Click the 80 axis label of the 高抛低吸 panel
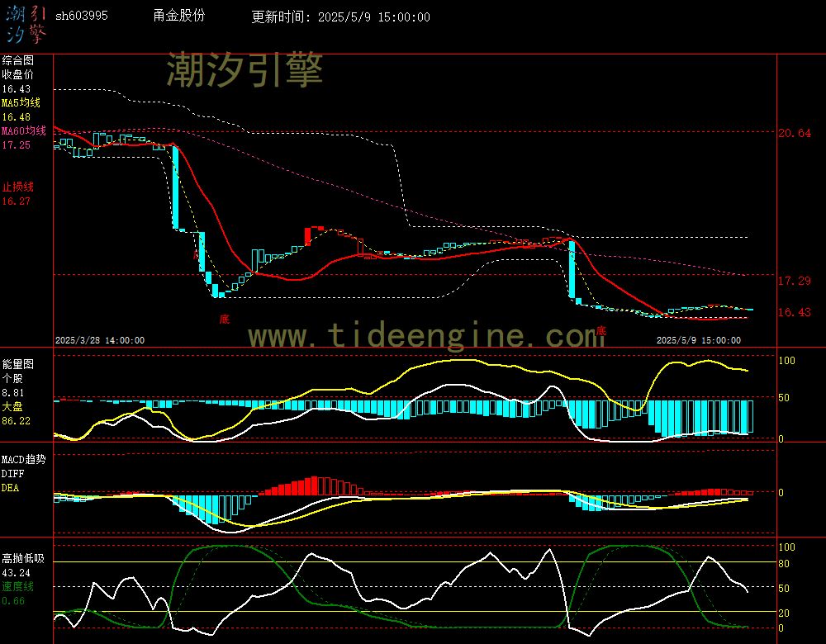The image size is (826, 644). pos(784,564)
